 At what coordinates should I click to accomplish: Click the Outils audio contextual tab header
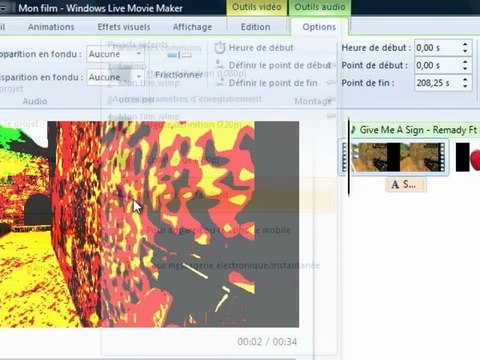coord(320,7)
